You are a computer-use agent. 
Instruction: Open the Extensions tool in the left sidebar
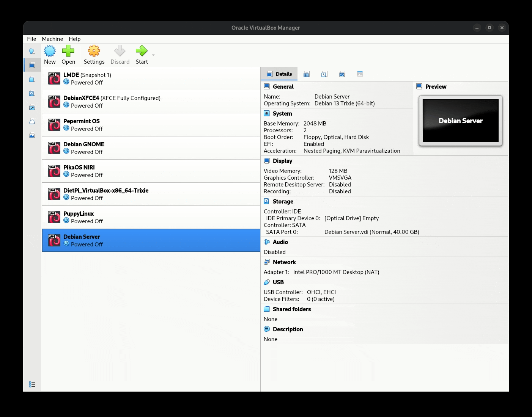[32, 79]
